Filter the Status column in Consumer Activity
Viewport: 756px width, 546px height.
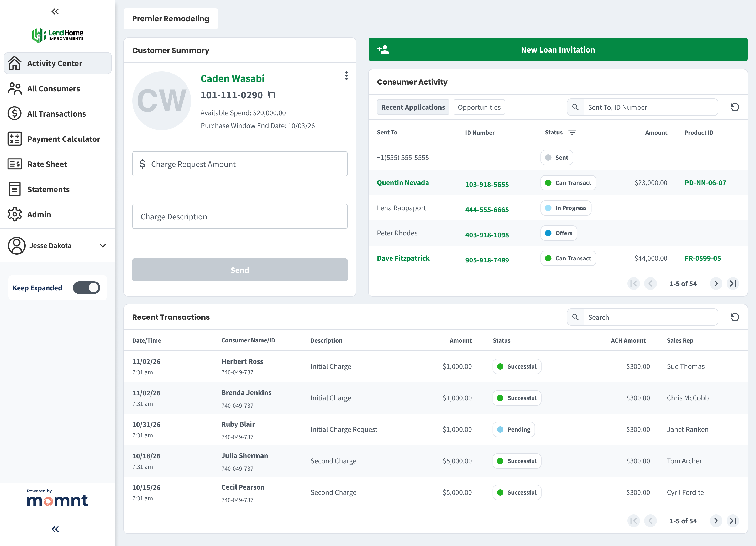(573, 132)
